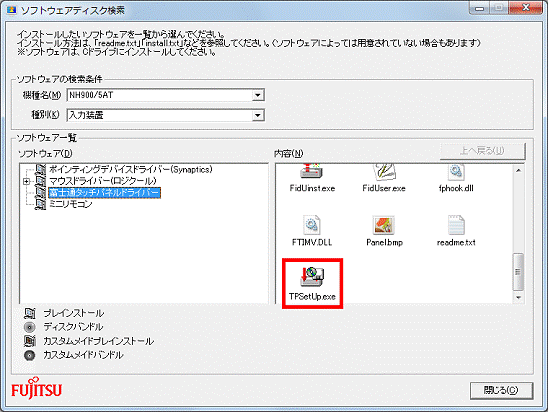The width and height of the screenshot is (548, 412).
Task: Click the Panel.bmp file name label
Action: point(384,243)
